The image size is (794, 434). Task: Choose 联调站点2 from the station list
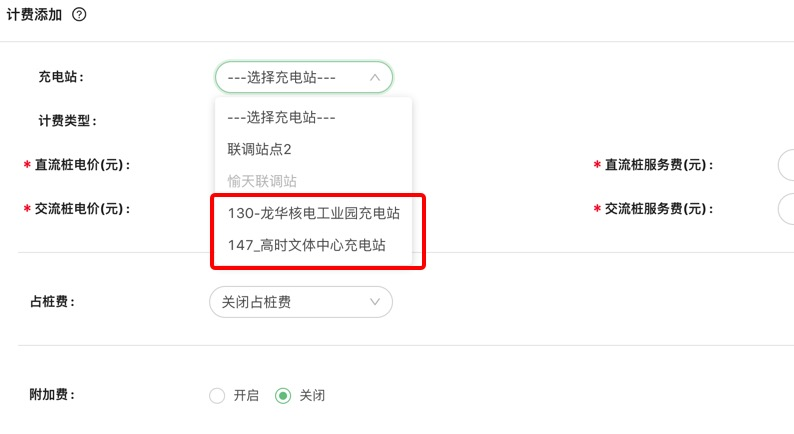click(x=259, y=149)
